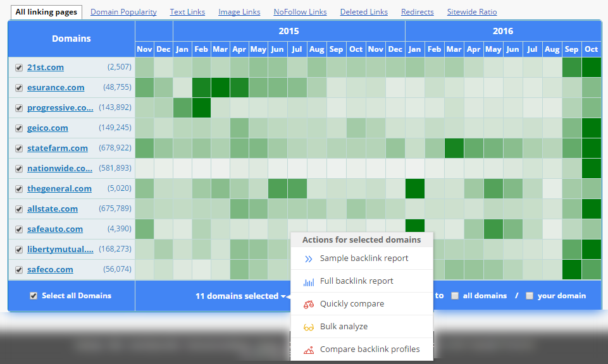This screenshot has width=608, height=364.
Task: Click the Sample backlink report arrows icon
Action: click(x=309, y=259)
